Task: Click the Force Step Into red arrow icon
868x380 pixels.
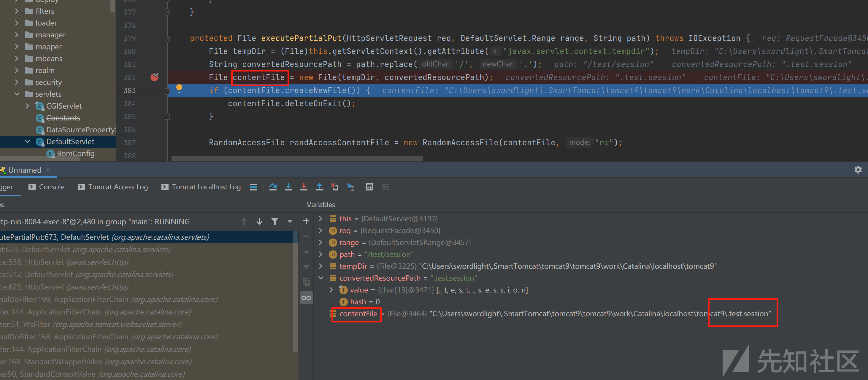Action: pos(304,187)
